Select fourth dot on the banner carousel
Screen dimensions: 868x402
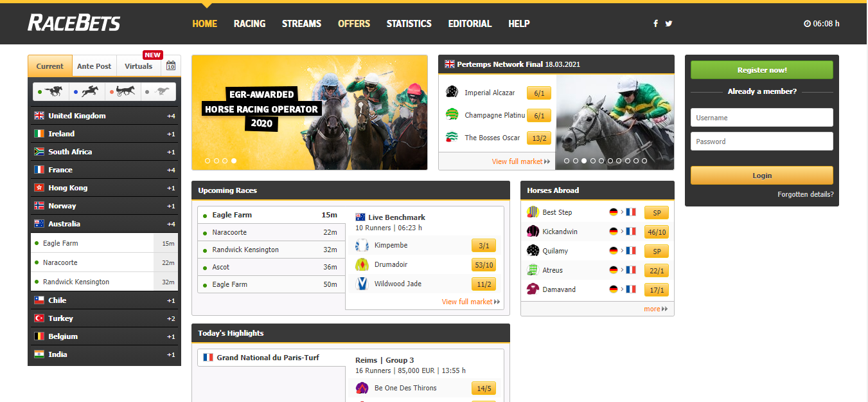[x=234, y=161]
